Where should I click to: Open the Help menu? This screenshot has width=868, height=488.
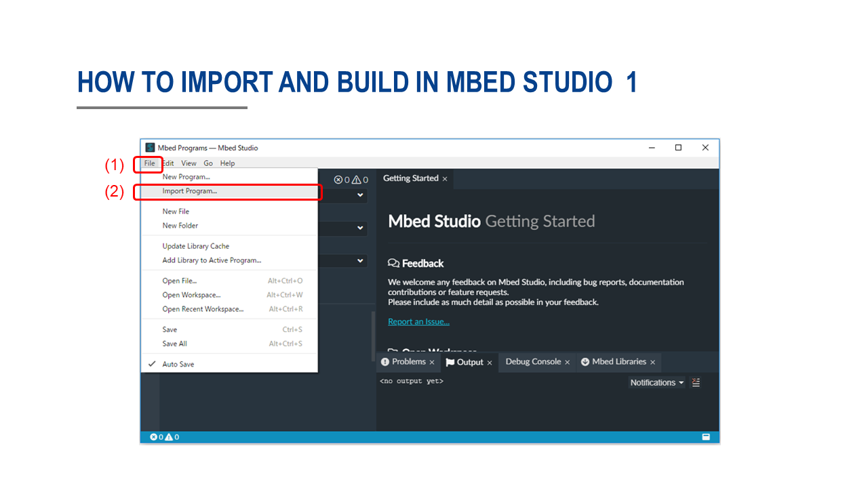pyautogui.click(x=227, y=163)
